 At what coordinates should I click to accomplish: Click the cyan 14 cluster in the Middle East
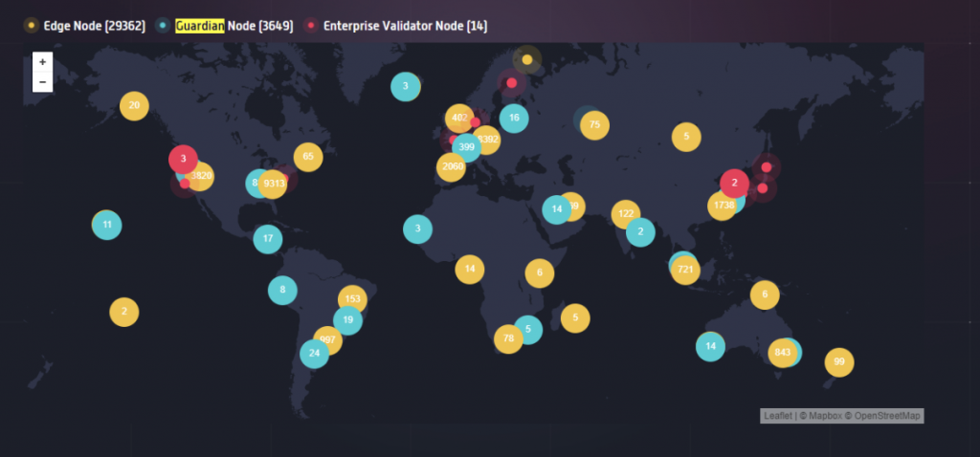point(556,209)
